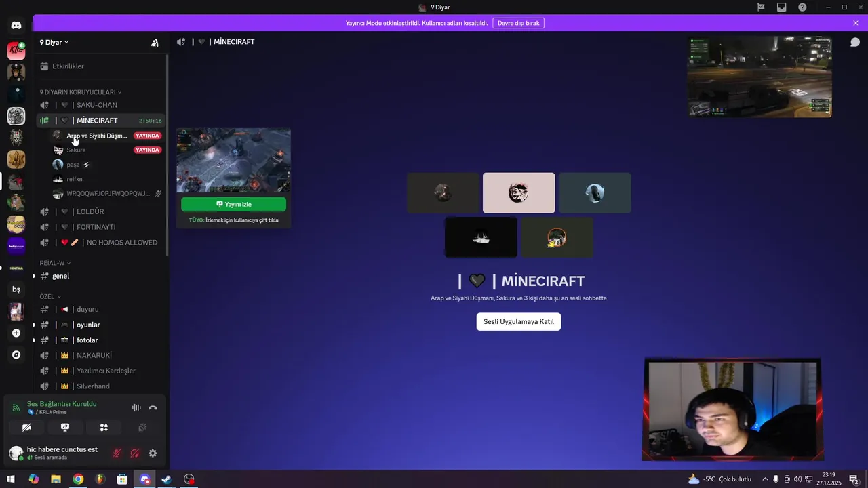Open soundboard icon in voice panel
The width and height of the screenshot is (868, 488).
coord(142,427)
